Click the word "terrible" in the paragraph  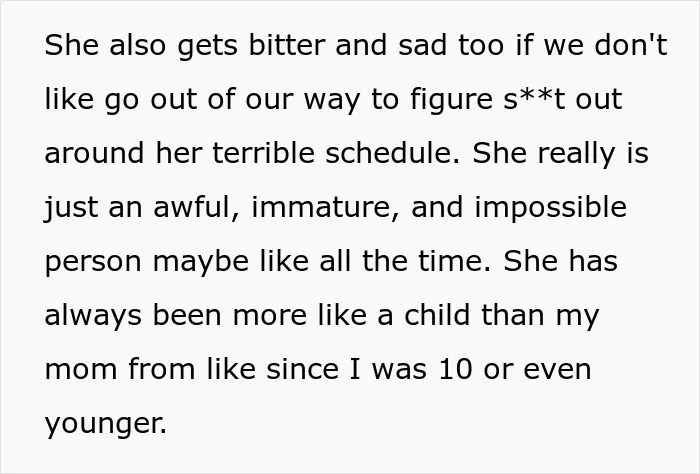tap(263, 153)
